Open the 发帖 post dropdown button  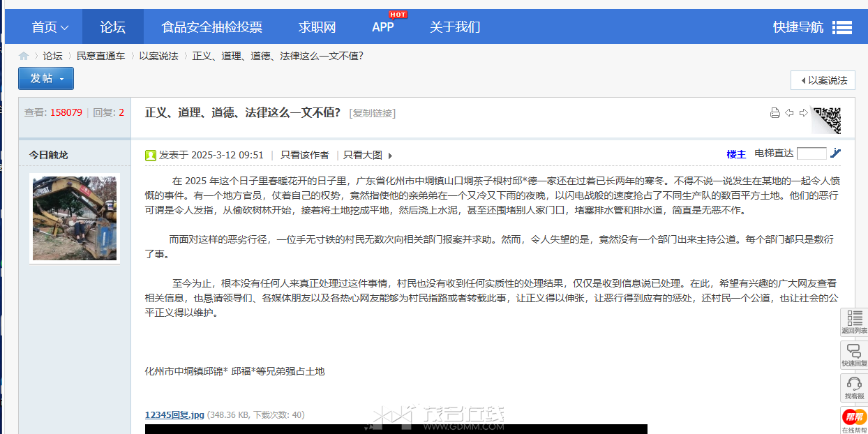tap(46, 79)
